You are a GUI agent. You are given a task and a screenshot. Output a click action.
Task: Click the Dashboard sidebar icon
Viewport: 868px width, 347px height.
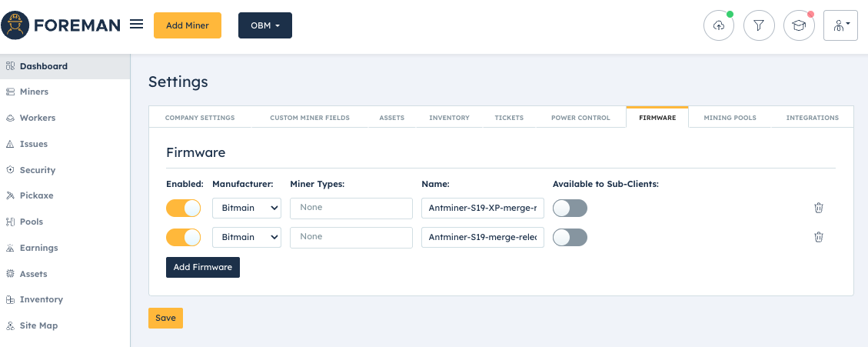click(10, 66)
